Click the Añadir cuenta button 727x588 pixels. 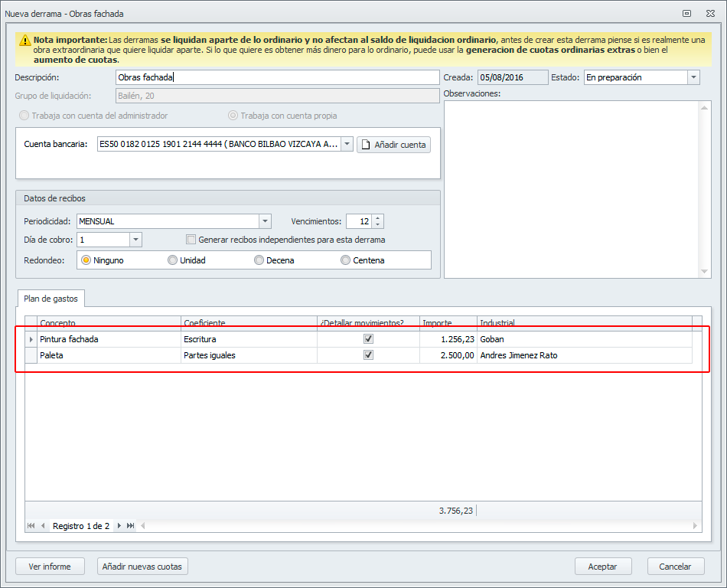pyautogui.click(x=393, y=145)
